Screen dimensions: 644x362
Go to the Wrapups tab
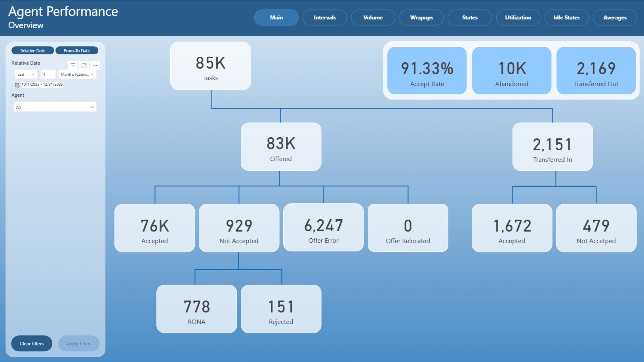[421, 17]
